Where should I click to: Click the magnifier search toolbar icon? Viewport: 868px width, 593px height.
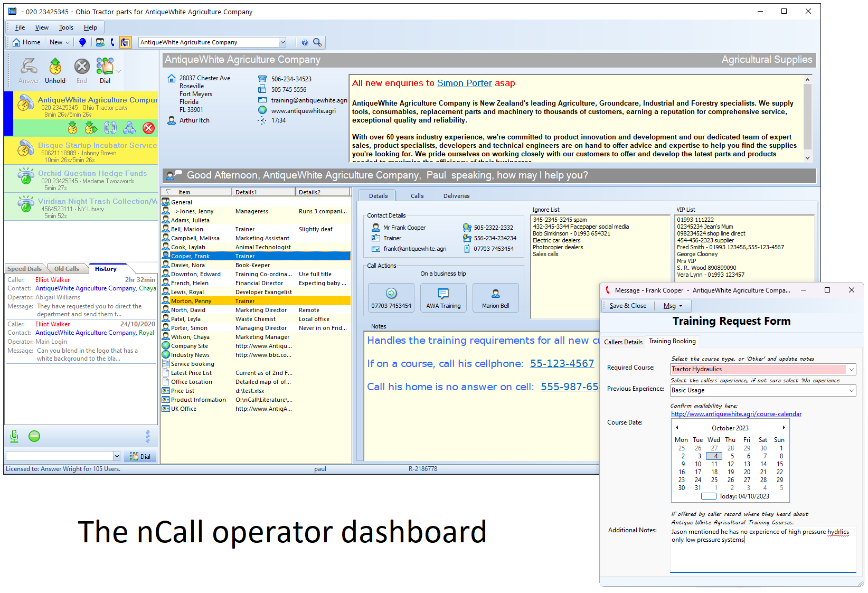(317, 42)
